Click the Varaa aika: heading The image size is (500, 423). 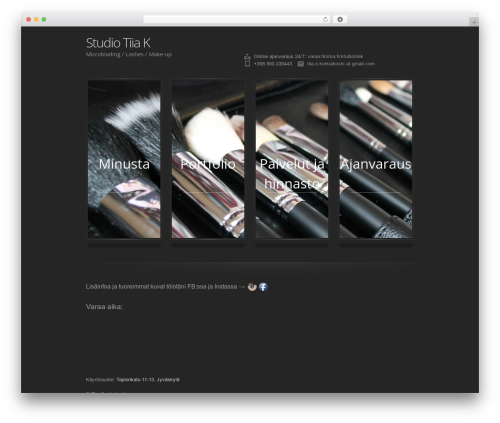point(104,307)
